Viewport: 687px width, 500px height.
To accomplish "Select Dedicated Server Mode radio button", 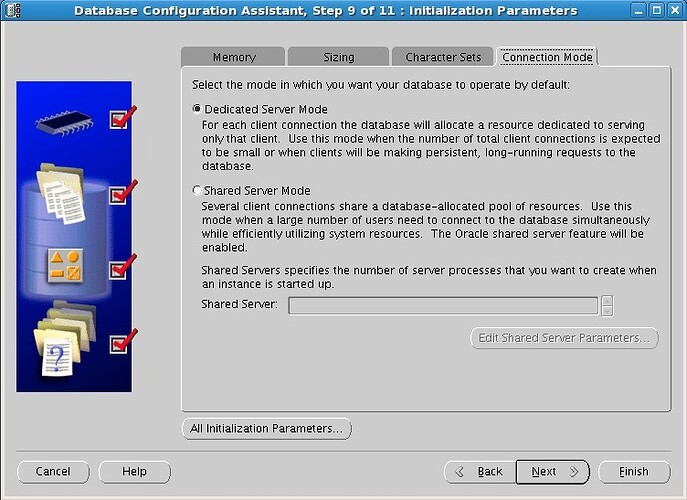I will point(197,109).
